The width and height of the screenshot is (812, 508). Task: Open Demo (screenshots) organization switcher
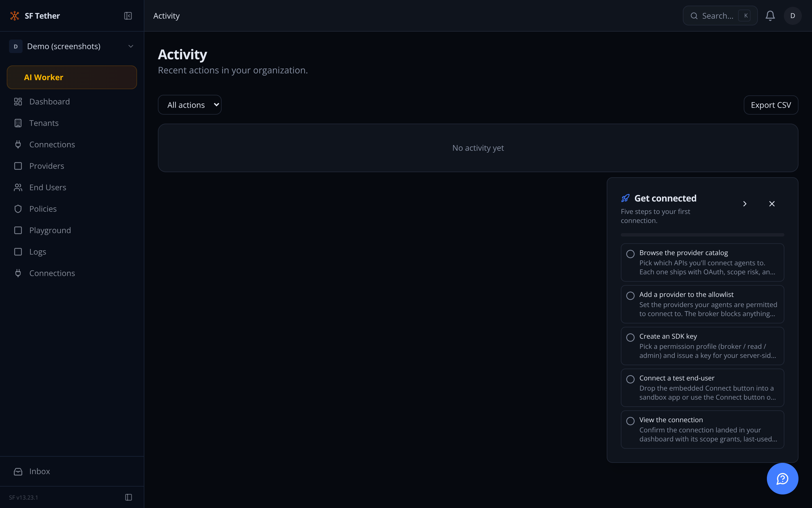pos(72,46)
